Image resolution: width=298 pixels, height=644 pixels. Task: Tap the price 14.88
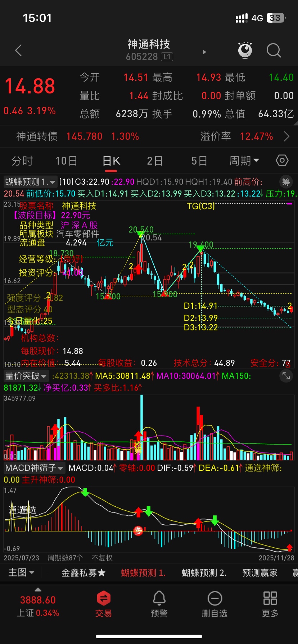pyautogui.click(x=30, y=86)
